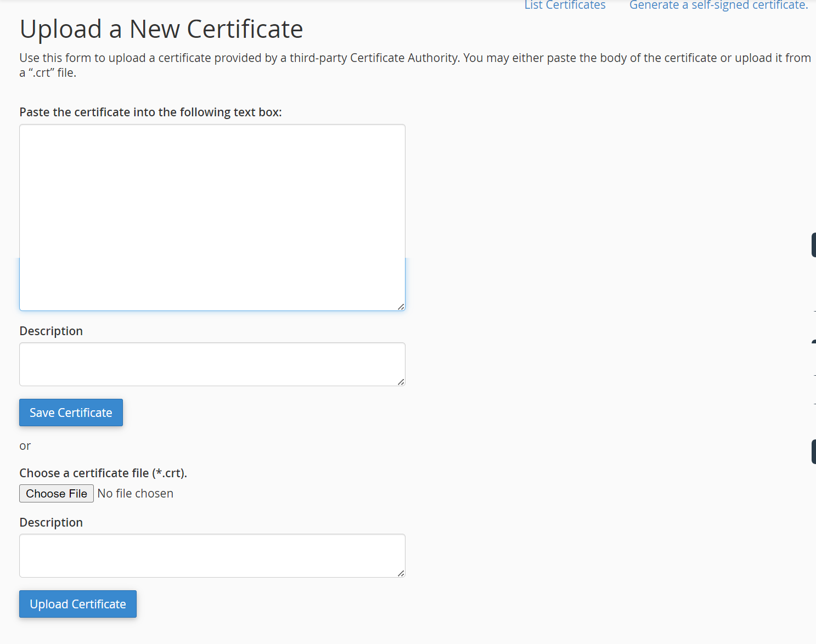Viewport: 816px width, 644px height.
Task: Click the lower dark tab on the right edge
Action: tap(814, 451)
